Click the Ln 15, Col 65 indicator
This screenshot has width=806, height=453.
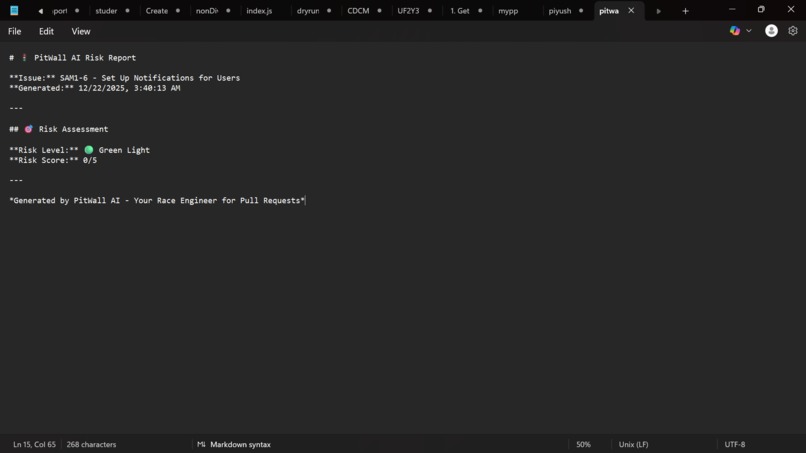pyautogui.click(x=34, y=444)
